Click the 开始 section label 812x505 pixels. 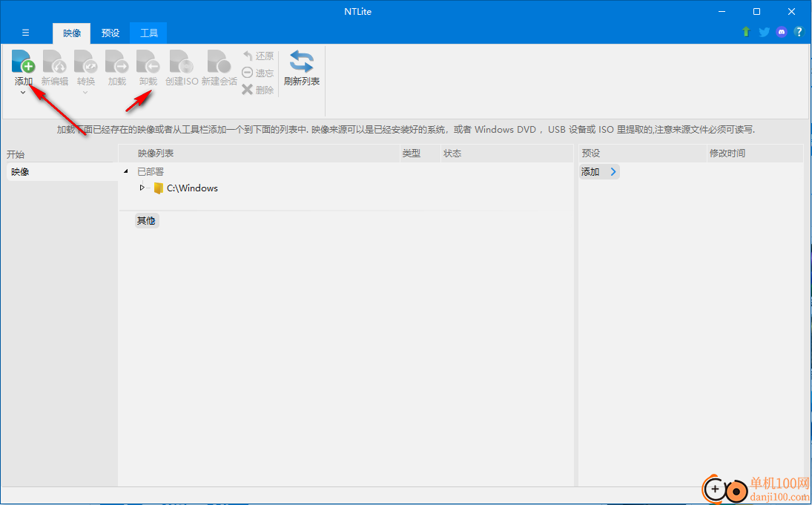[x=16, y=154]
